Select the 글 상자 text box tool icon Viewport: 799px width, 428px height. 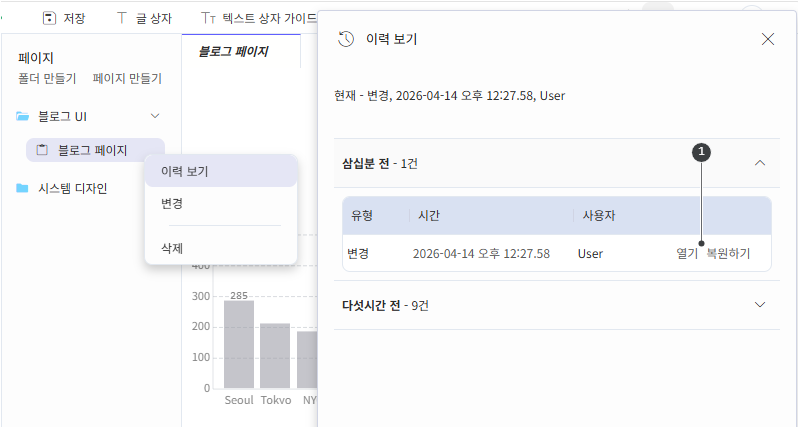point(122,18)
